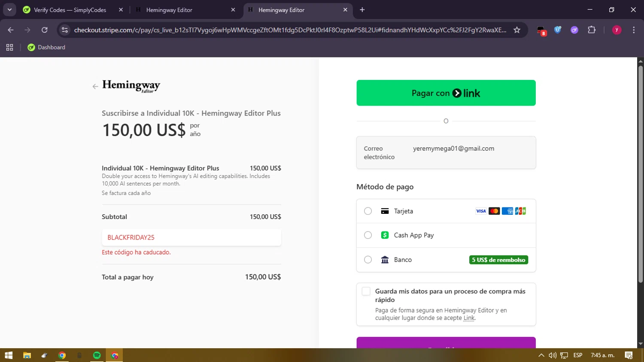Click the credit card icon next to Tarjeta
644x362 pixels.
(385, 211)
